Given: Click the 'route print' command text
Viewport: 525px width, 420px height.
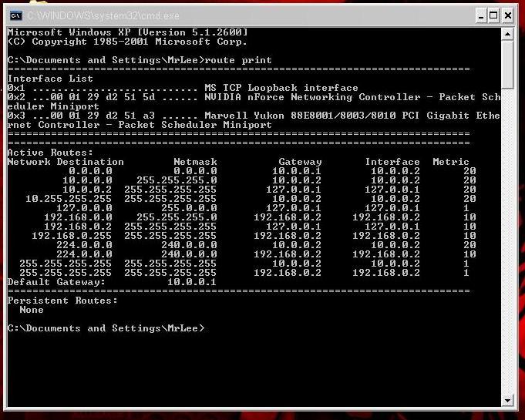Looking at the screenshot, I should 238,60.
